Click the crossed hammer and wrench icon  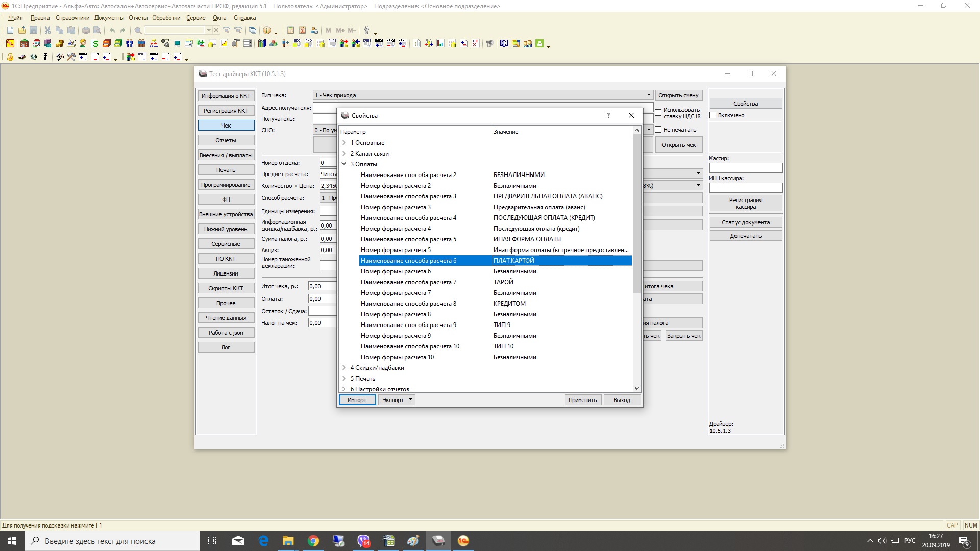[x=71, y=57]
